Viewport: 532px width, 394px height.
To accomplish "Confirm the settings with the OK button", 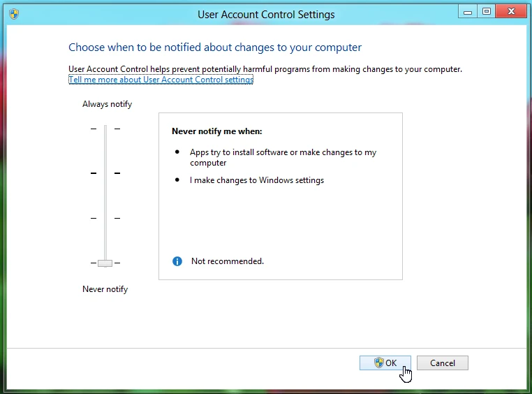I will coord(385,363).
